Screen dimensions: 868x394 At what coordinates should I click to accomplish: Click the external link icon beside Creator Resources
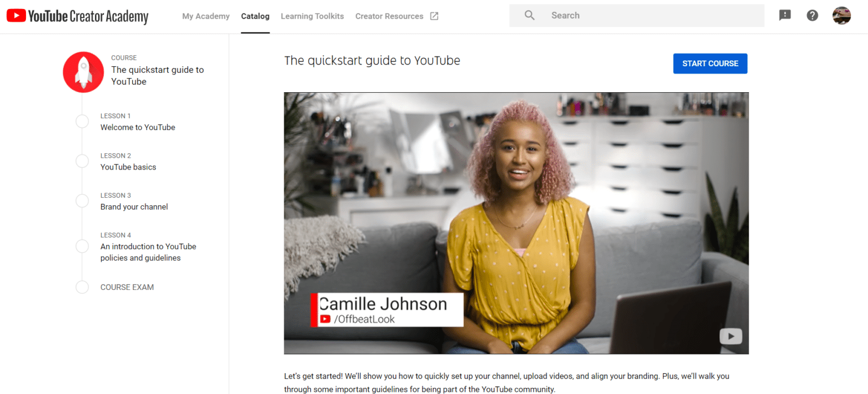point(434,16)
